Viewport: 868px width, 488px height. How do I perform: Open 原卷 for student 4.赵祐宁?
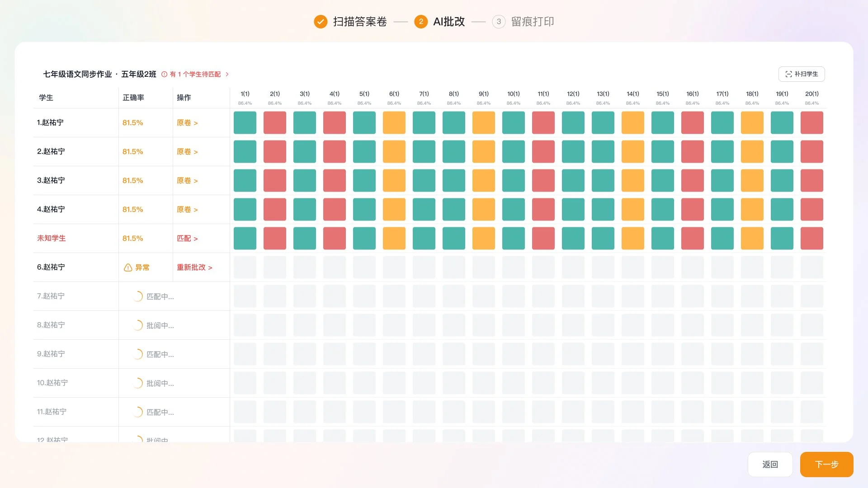point(187,210)
